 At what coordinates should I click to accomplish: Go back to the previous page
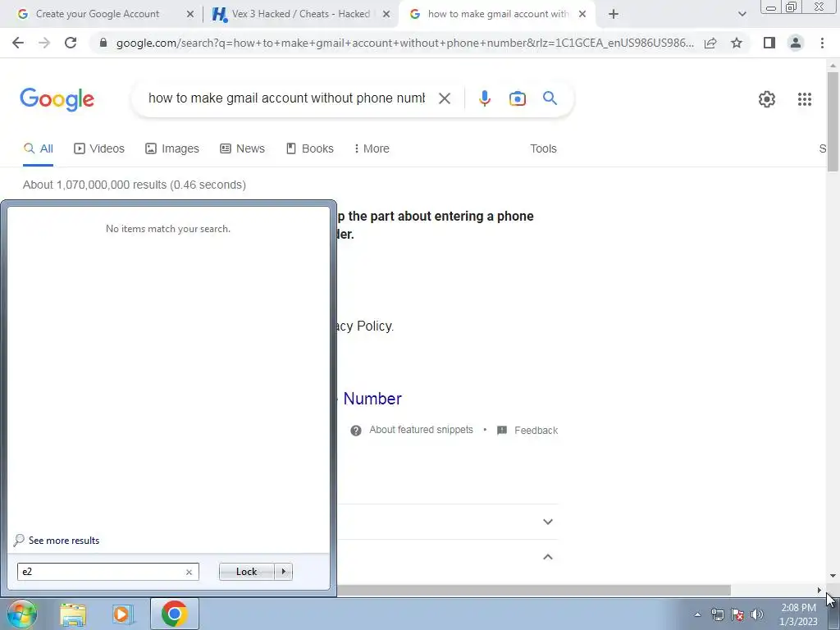click(18, 43)
